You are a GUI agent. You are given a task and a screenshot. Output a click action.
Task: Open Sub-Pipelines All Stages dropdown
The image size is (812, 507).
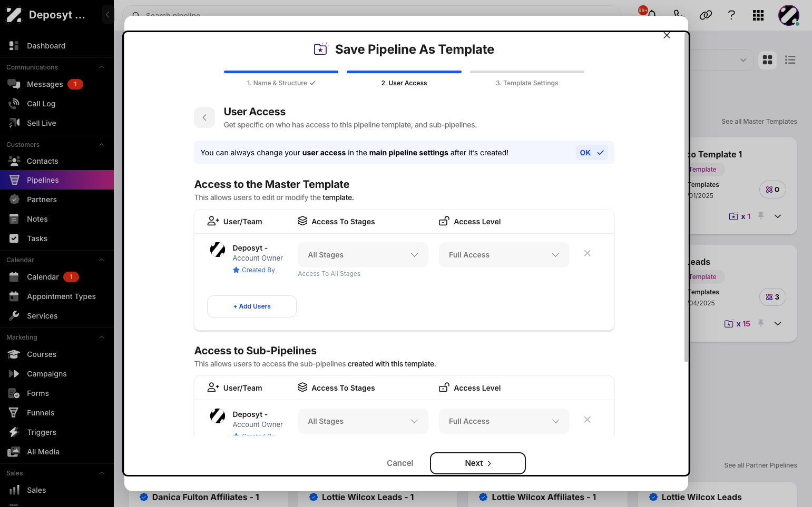pos(363,421)
